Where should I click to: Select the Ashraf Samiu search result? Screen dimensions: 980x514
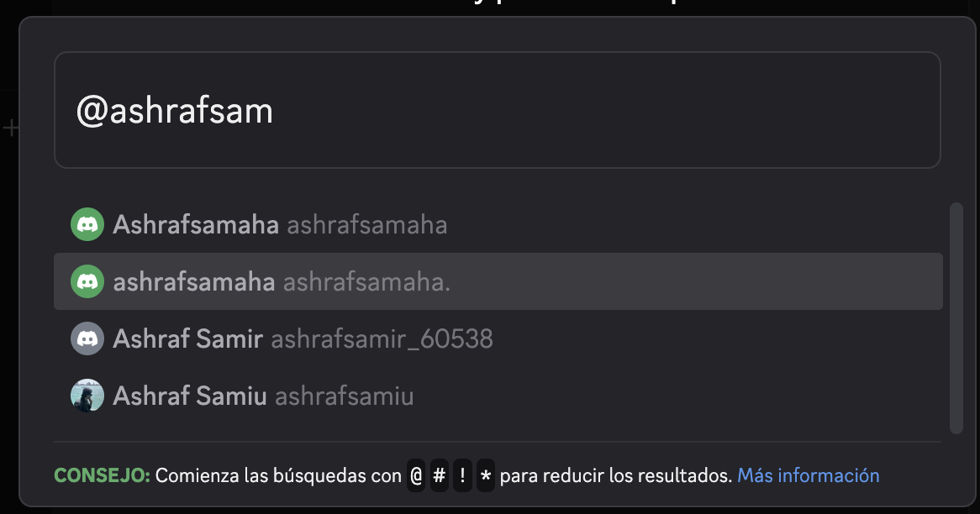(190, 396)
